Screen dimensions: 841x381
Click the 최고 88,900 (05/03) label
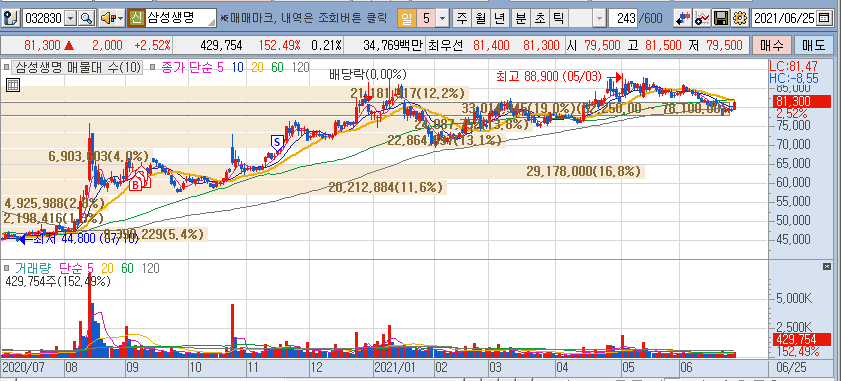(549, 77)
